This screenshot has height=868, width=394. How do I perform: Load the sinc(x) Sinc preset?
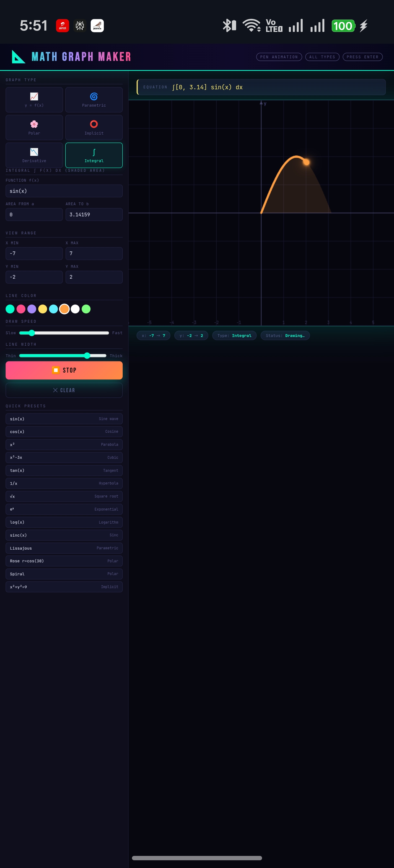(64, 535)
